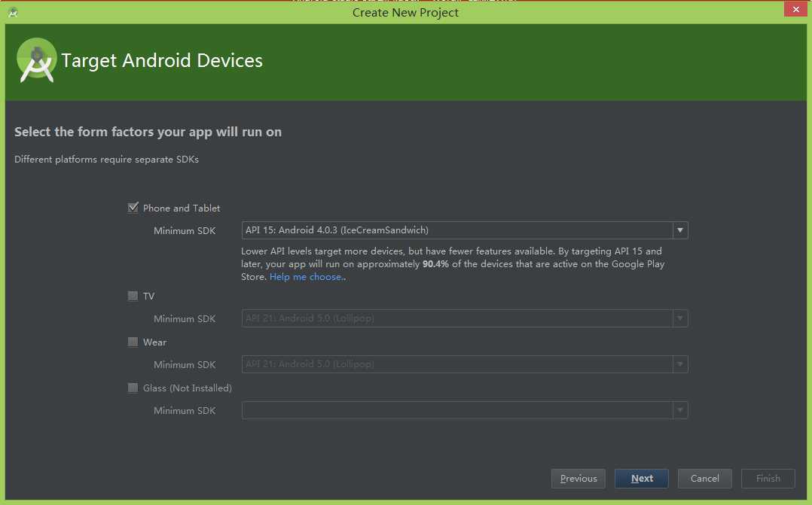
Task: Click the Wear API 21 Lollipop combo box
Action: pos(465,364)
